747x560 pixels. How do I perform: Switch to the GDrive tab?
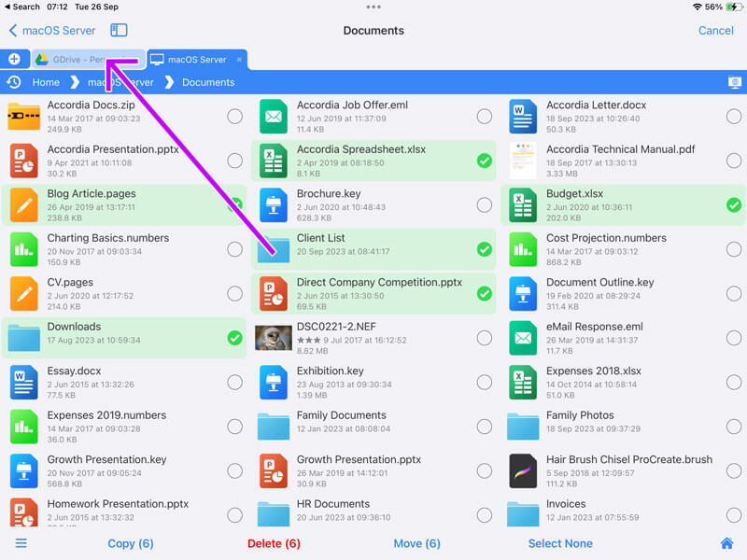[x=88, y=60]
